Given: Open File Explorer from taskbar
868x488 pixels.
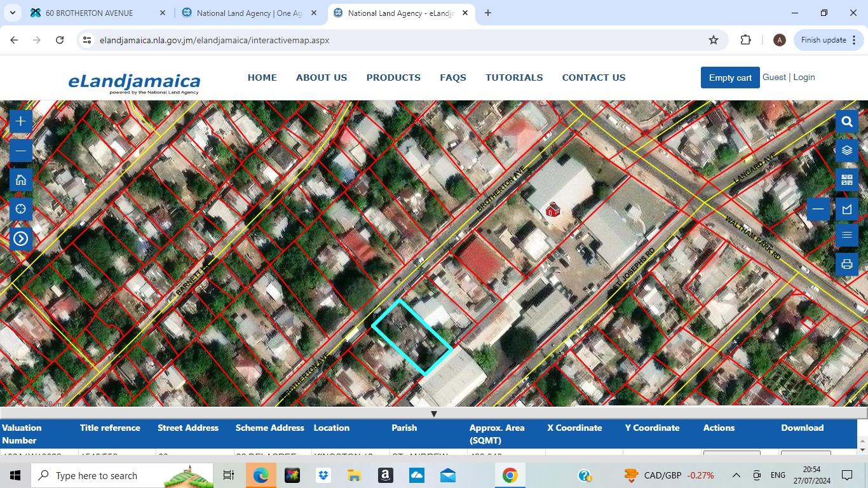Looking at the screenshot, I should pyautogui.click(x=355, y=475).
